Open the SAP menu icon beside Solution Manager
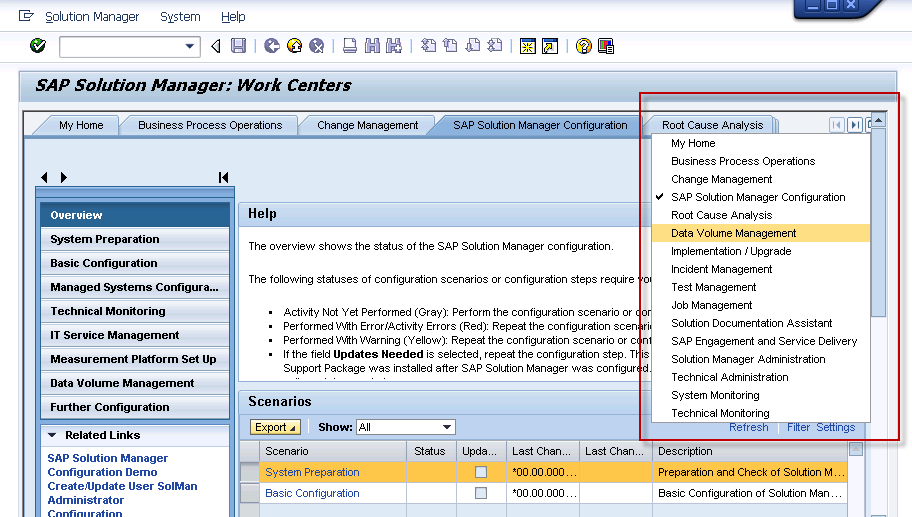The width and height of the screenshot is (912, 517). tap(26, 16)
